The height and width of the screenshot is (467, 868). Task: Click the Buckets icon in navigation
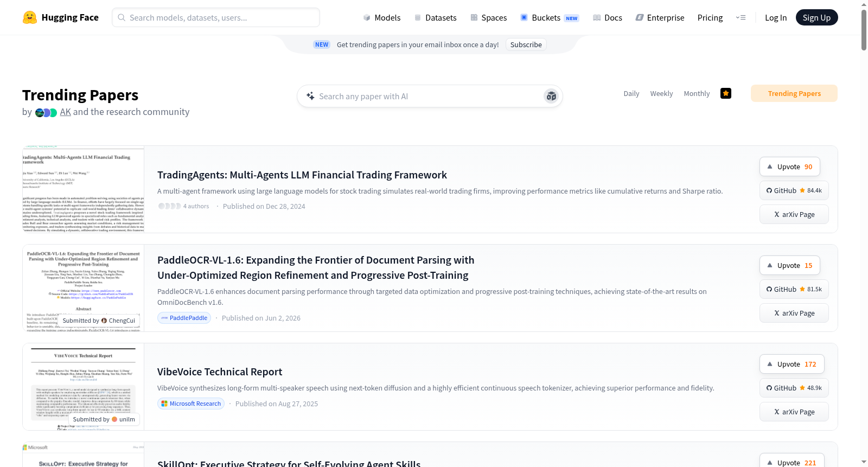click(524, 17)
